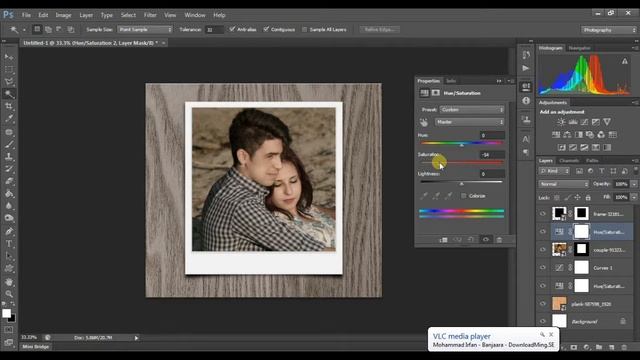The image size is (640, 360).
Task: Select the Zoom tool
Action: coord(9,294)
